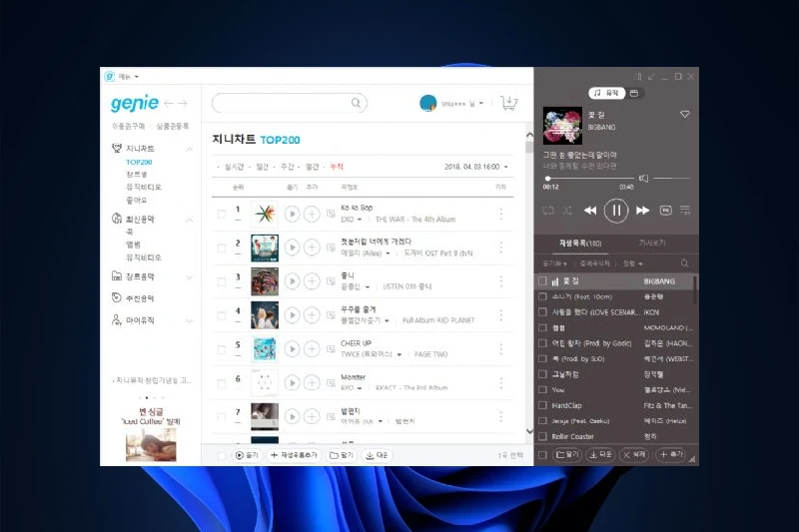Switch chart to 일간 tab
Image resolution: width=799 pixels, height=532 pixels.
[262, 167]
